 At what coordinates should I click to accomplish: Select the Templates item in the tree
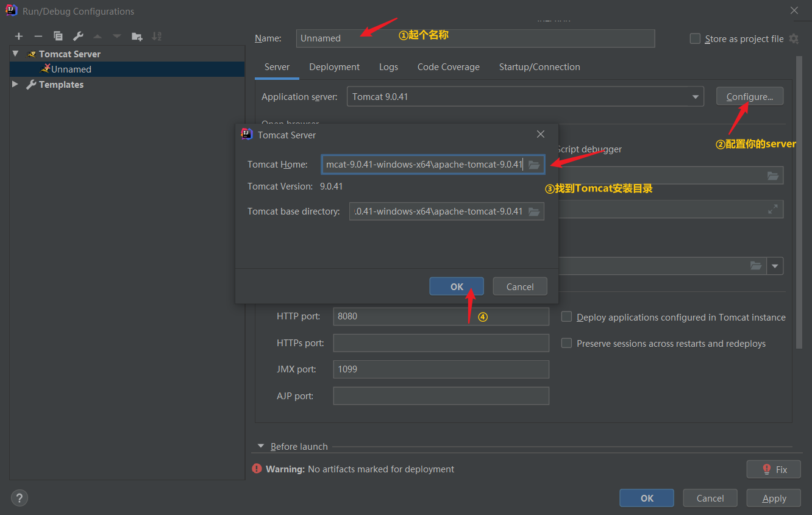[x=127, y=84]
